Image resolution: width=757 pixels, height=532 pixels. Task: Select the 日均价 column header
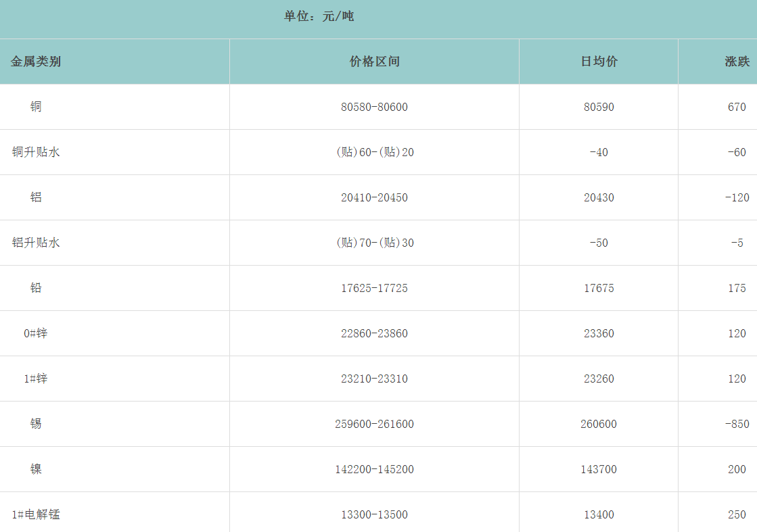pos(599,62)
